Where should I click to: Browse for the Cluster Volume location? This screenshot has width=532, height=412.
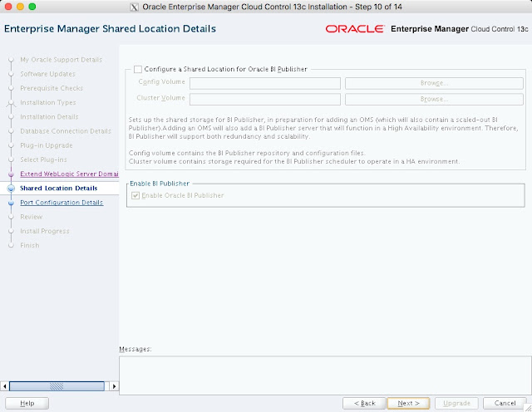coord(434,100)
